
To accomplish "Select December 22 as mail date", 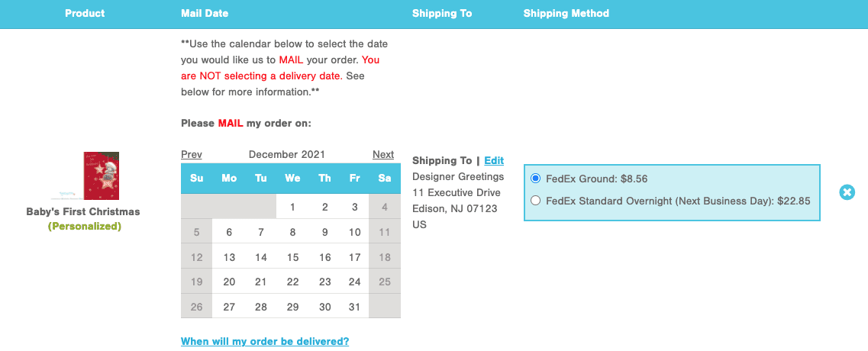I will [292, 282].
